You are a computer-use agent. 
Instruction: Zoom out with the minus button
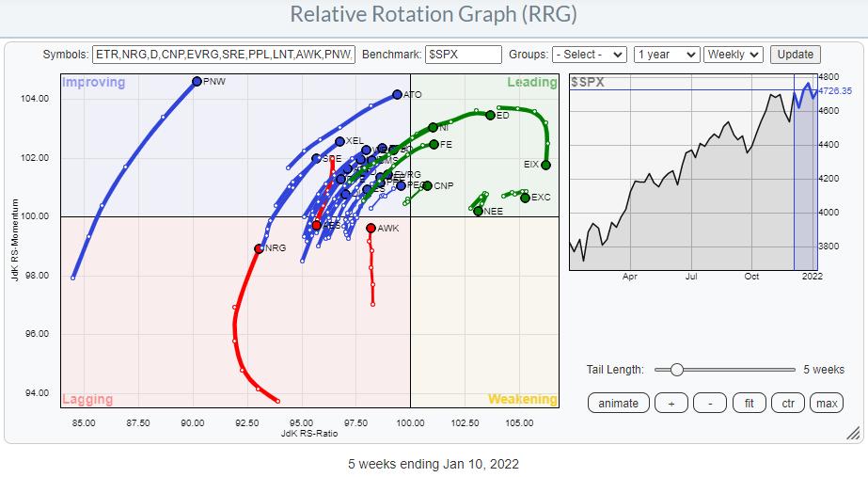[710, 403]
